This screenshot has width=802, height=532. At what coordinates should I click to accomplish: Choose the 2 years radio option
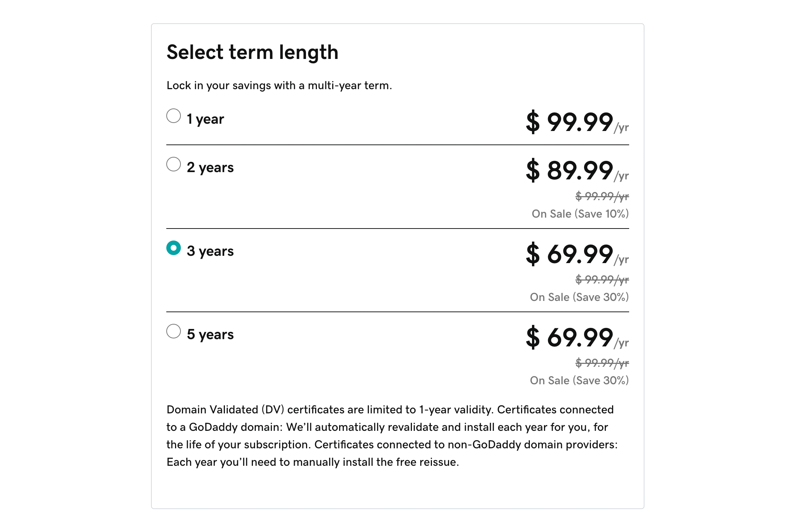[x=174, y=164]
